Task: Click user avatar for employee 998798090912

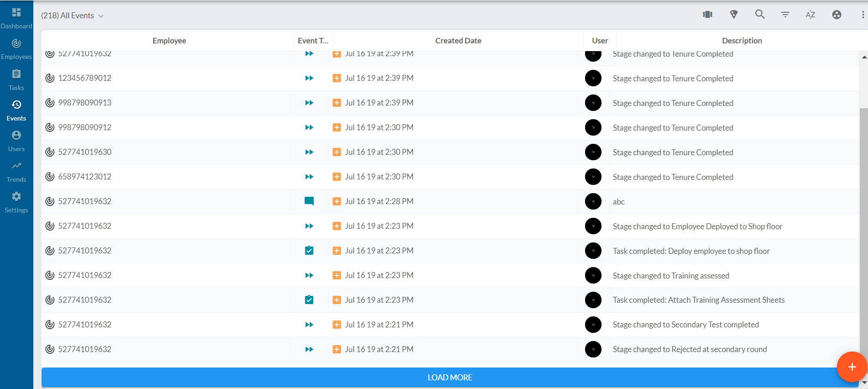Action: [x=593, y=127]
